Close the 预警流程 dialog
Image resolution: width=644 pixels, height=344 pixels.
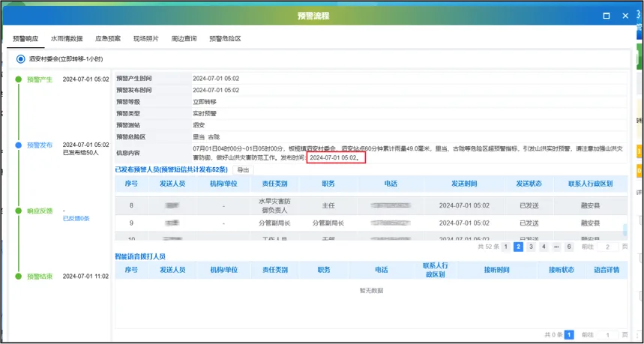click(x=626, y=16)
